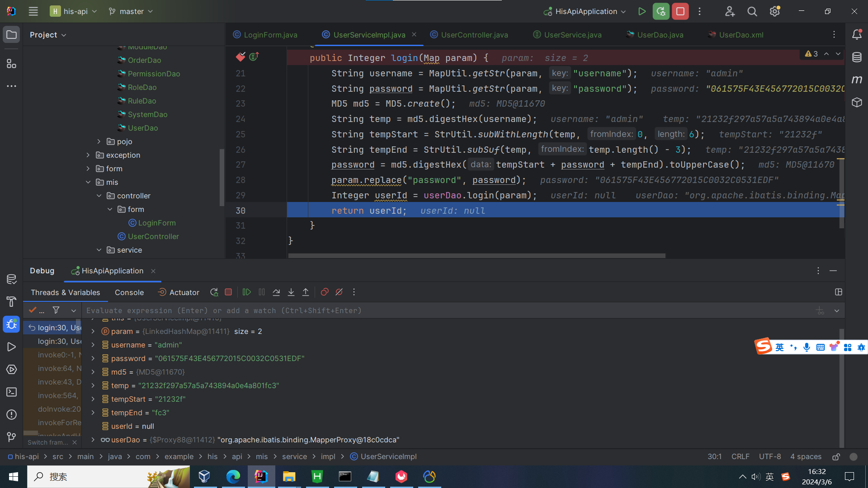
Task: Click Resume Program in debug toolbar
Action: click(x=246, y=292)
